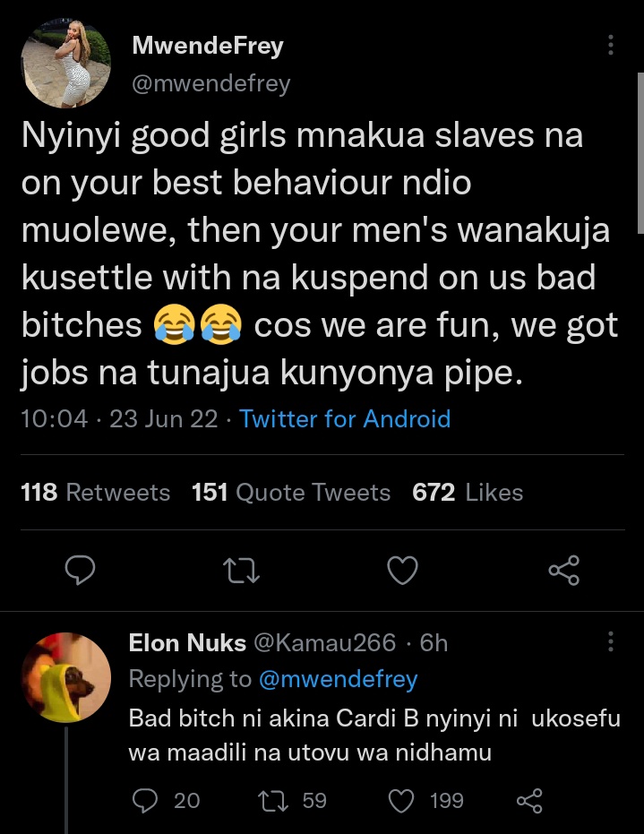Open the @Kamau266 handle
The height and width of the screenshot is (834, 644).
[325, 642]
